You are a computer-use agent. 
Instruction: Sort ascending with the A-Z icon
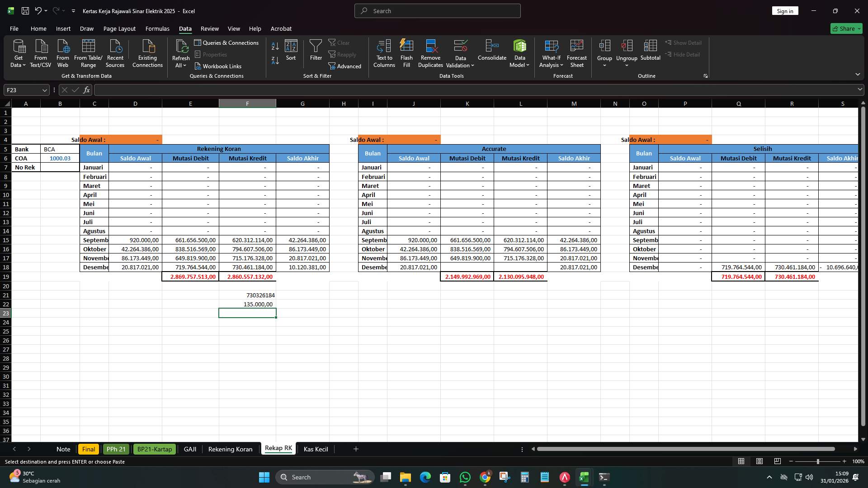274,46
